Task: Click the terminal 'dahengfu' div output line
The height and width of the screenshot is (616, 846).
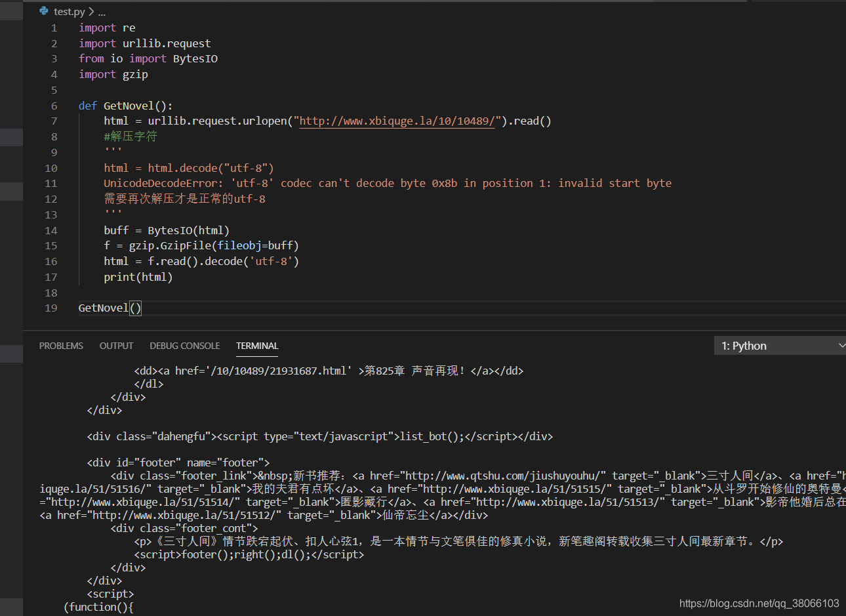Action: click(x=320, y=436)
